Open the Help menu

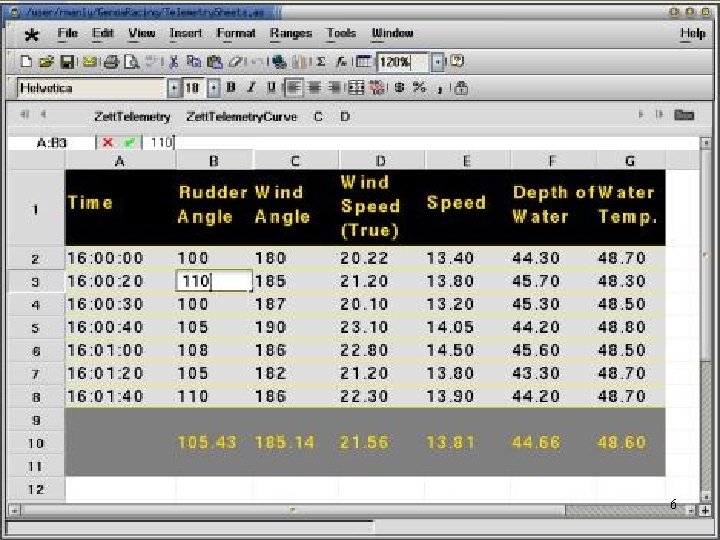[692, 34]
